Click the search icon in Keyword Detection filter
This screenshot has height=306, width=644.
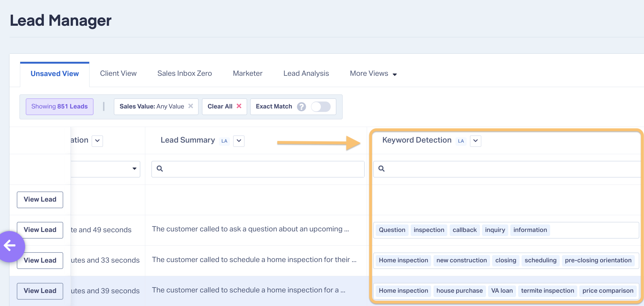tap(381, 169)
